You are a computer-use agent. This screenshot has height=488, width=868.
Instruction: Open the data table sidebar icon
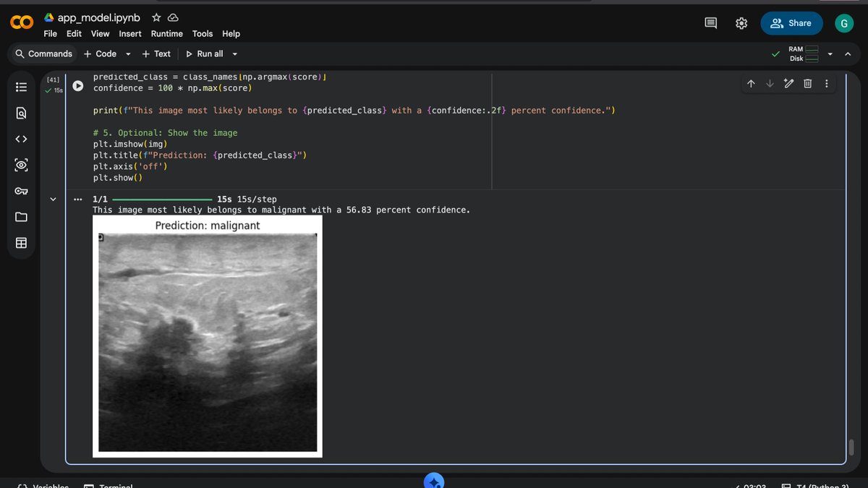(21, 243)
